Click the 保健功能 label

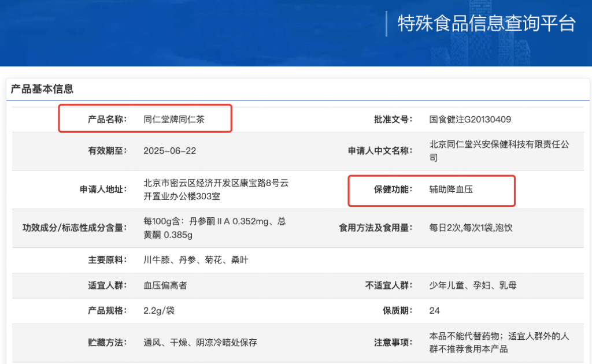393,190
